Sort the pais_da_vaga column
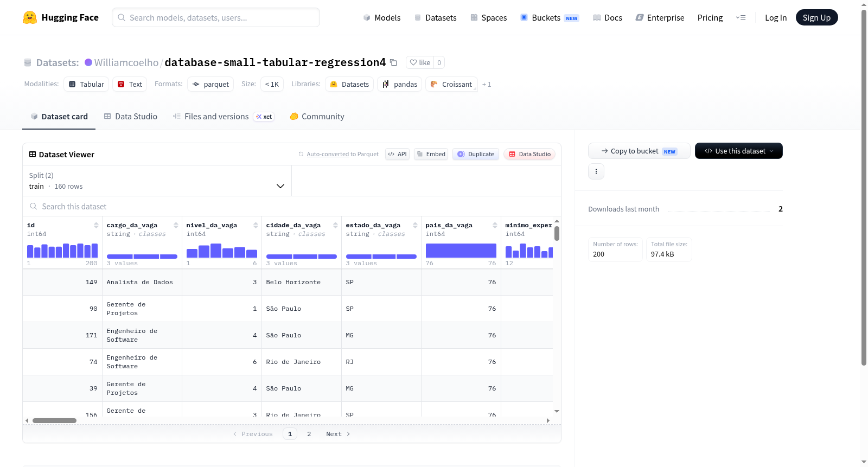 click(x=495, y=225)
